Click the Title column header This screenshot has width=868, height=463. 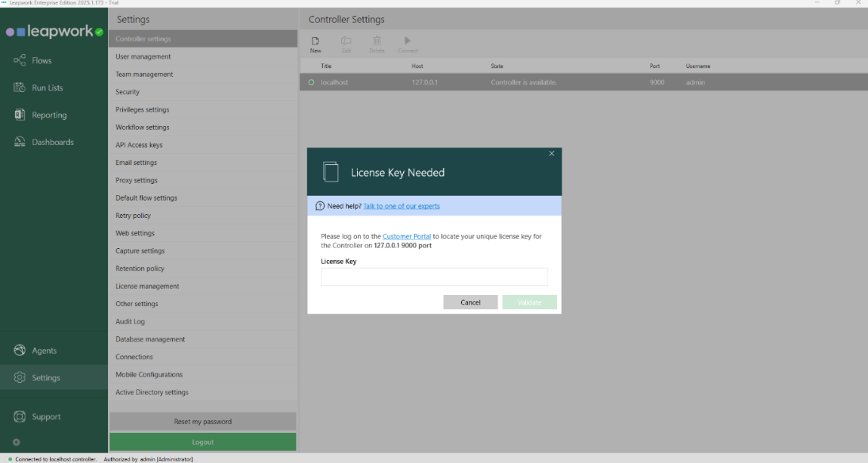click(326, 66)
